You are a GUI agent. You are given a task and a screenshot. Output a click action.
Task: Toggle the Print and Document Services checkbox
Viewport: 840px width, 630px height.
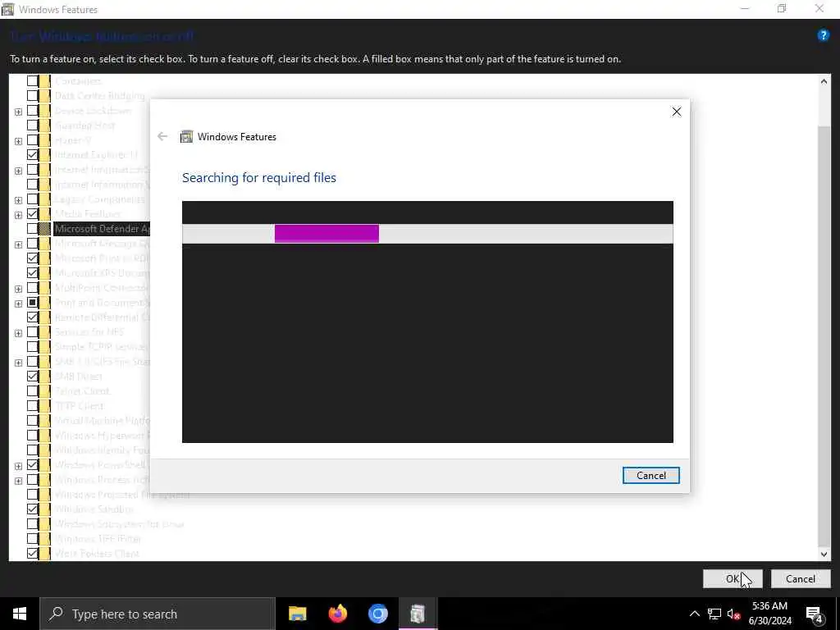[x=32, y=303]
